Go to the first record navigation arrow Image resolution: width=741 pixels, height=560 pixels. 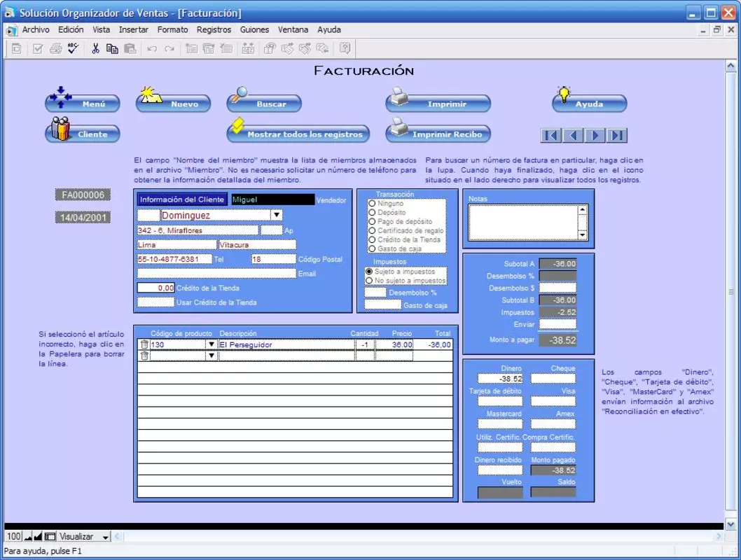pos(550,136)
